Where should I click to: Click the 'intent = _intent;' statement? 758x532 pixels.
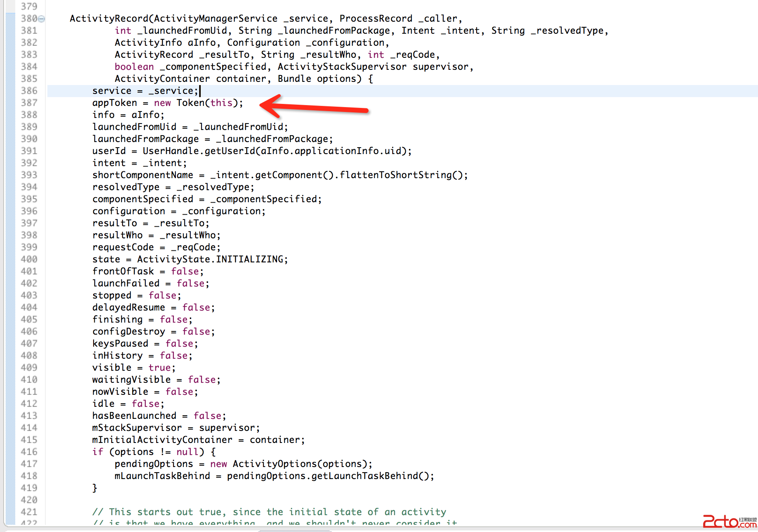[x=140, y=163]
